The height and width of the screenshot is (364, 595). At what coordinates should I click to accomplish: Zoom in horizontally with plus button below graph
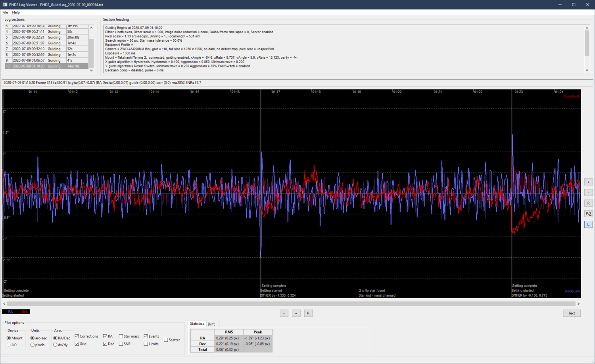[296, 313]
